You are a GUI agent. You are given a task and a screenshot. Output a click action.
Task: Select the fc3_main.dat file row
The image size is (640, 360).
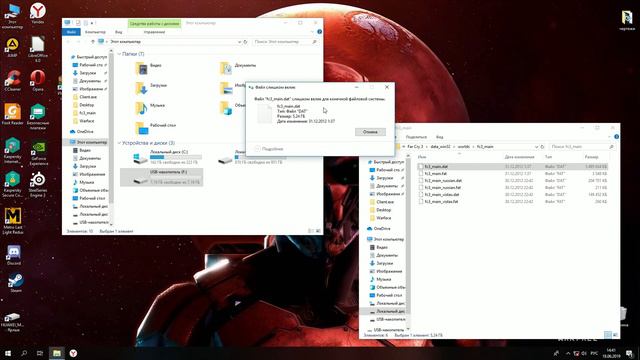(x=512, y=167)
